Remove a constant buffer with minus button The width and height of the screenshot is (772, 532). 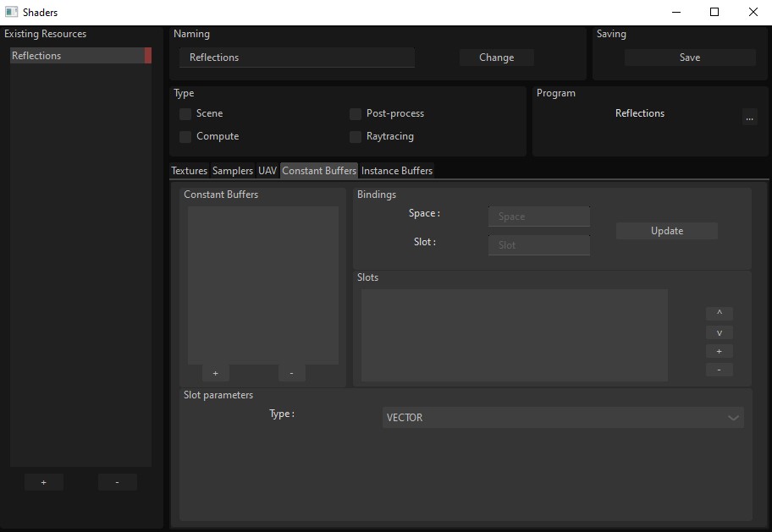[x=291, y=374]
